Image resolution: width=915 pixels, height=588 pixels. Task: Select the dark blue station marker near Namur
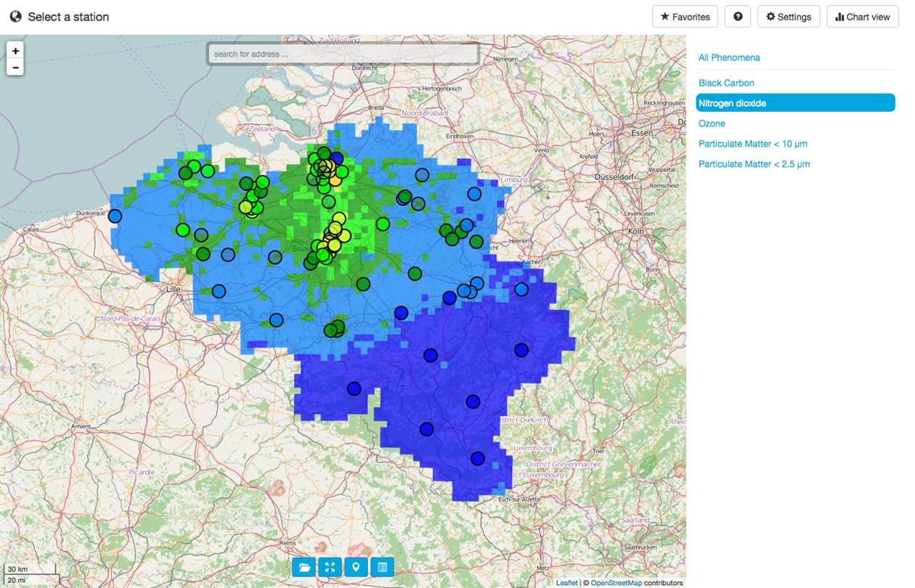point(401,313)
